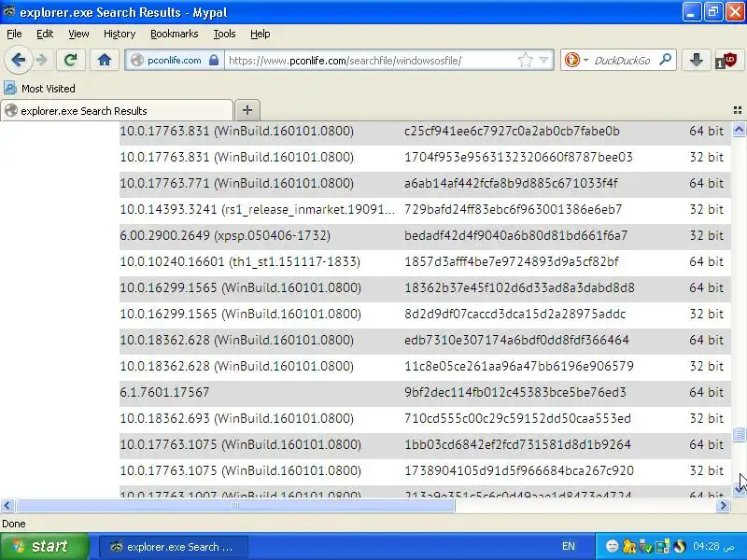747x560 pixels.
Task: Click horizontal scrollbar left arrow
Action: point(7,505)
